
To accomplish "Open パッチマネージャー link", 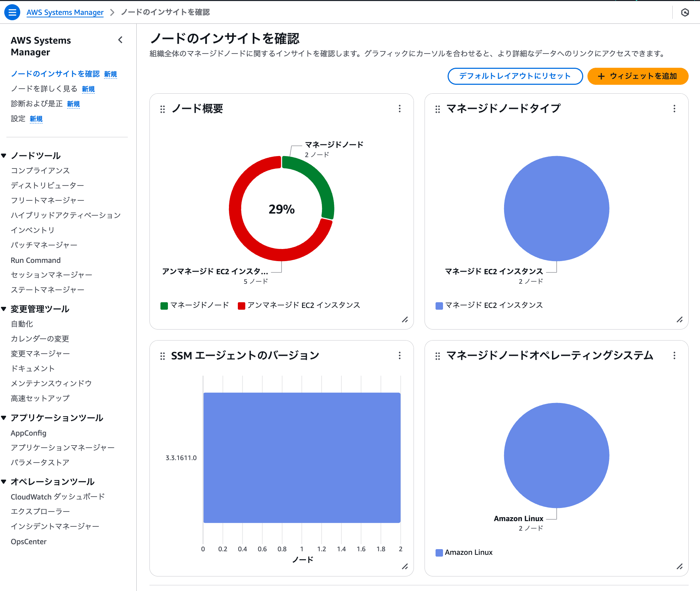I will [44, 245].
